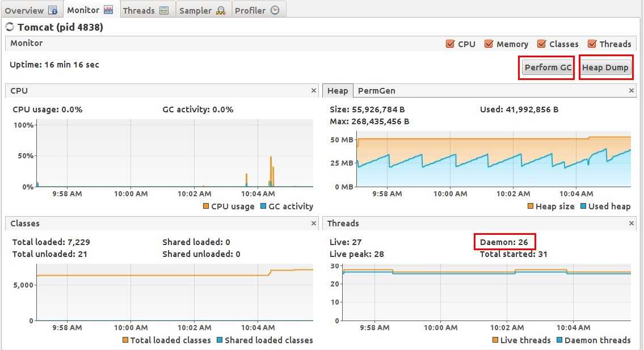Close the Threads graph panel
The image size is (644, 350).
coord(632,223)
